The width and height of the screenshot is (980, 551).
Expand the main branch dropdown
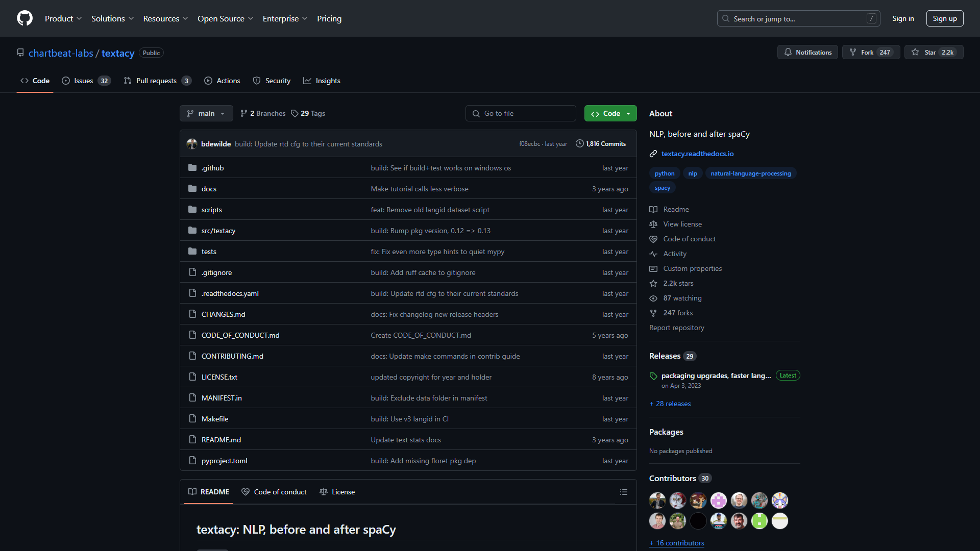(206, 113)
